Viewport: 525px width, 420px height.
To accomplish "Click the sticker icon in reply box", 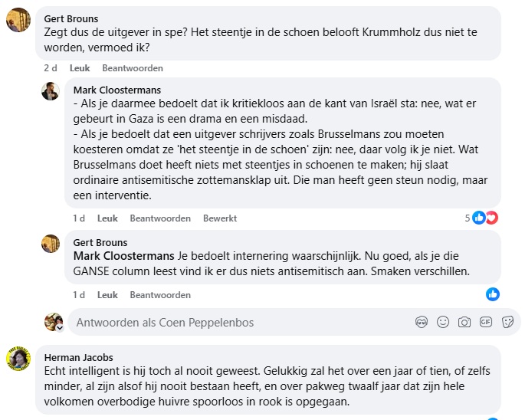I will [507, 322].
